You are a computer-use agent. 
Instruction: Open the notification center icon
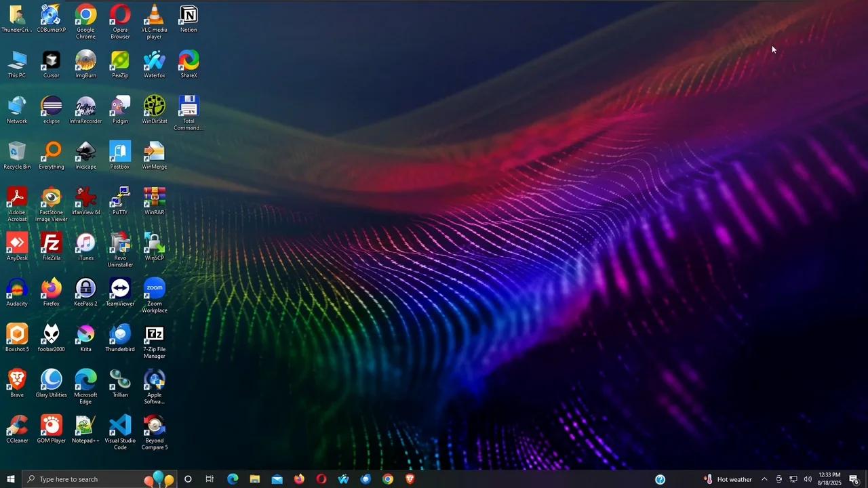click(x=854, y=479)
